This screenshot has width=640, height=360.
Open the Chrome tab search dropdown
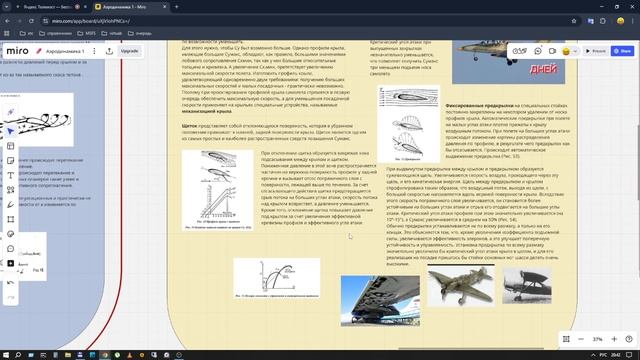[7, 7]
